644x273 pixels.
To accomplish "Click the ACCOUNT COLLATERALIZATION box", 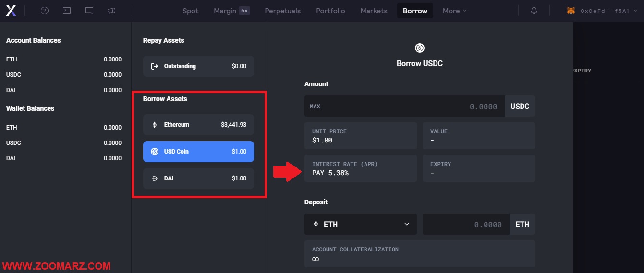I will point(420,254).
